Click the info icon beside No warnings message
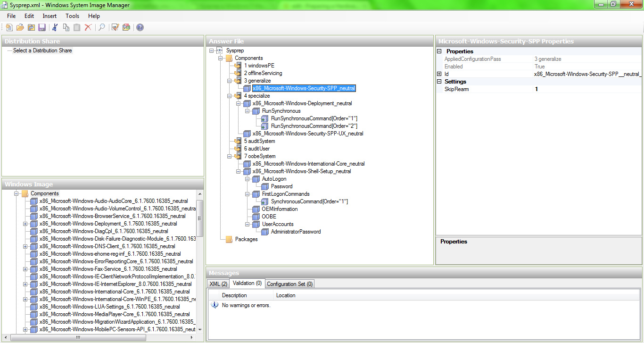Viewport: 644px width, 343px height. [215, 305]
